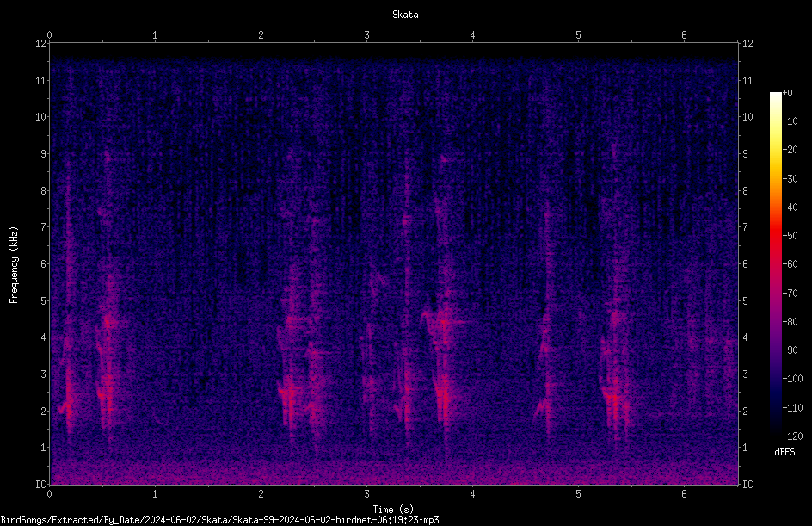Click the 6 second tick on the top axis
The image size is (812, 526).
pyautogui.click(x=684, y=35)
